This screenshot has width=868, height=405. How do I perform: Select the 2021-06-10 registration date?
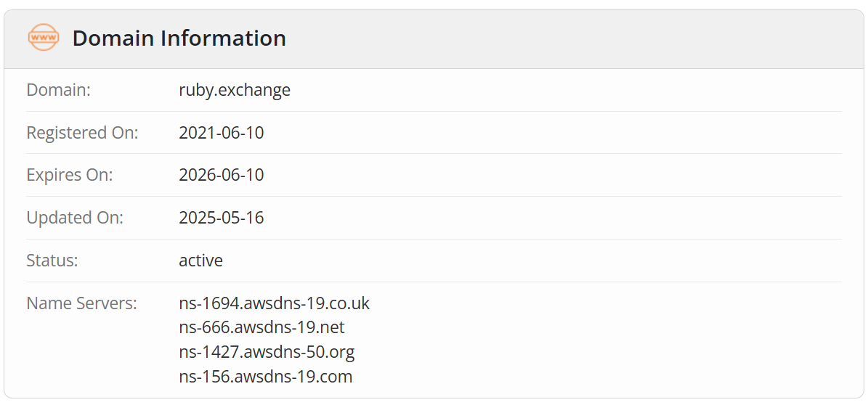(222, 133)
